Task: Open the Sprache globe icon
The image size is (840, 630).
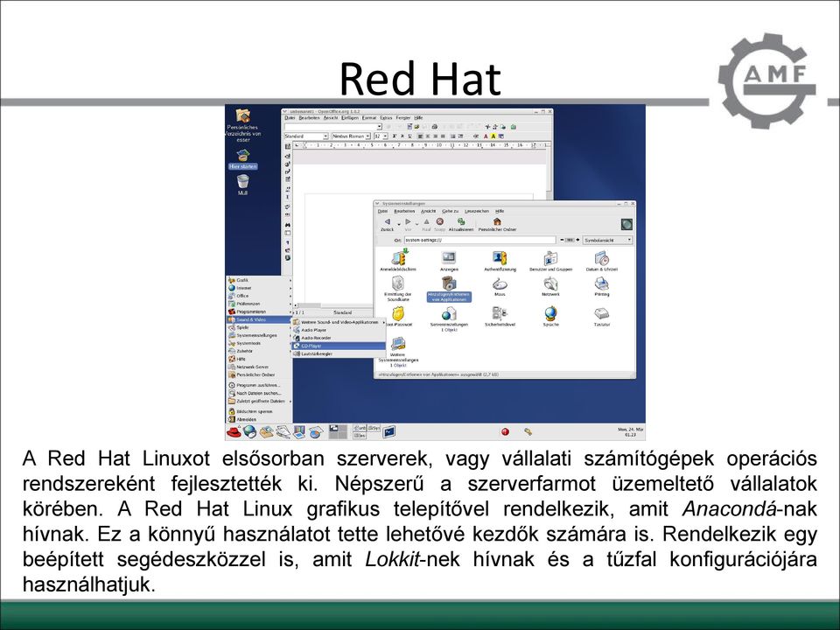Action: point(550,313)
